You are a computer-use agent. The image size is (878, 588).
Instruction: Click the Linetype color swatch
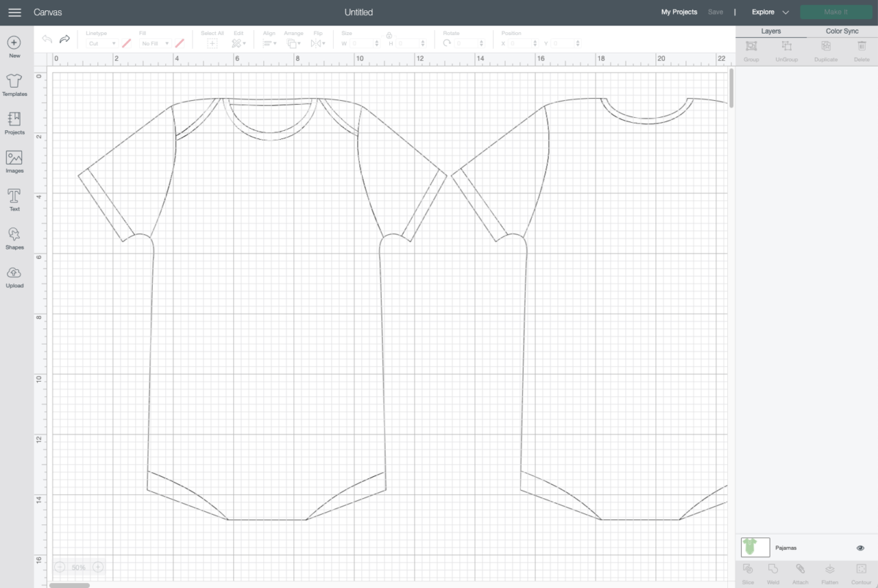point(127,43)
